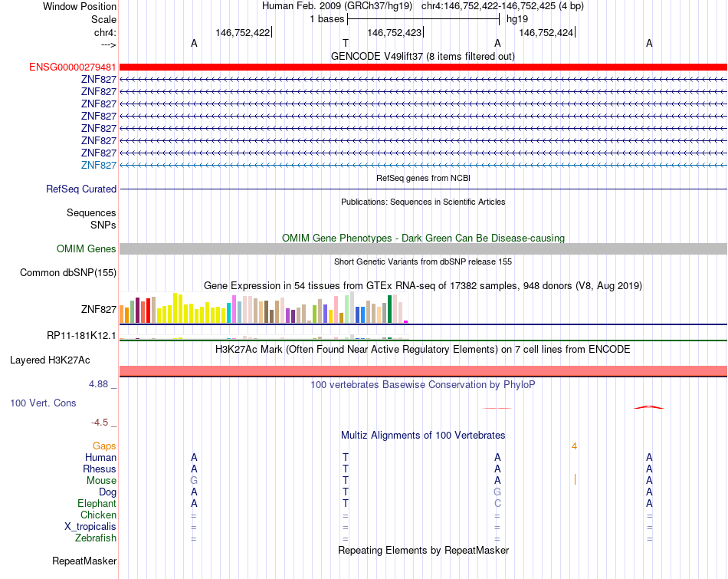This screenshot has height=579, width=728.
Task: Click the Window Position label
Action: (x=80, y=6)
